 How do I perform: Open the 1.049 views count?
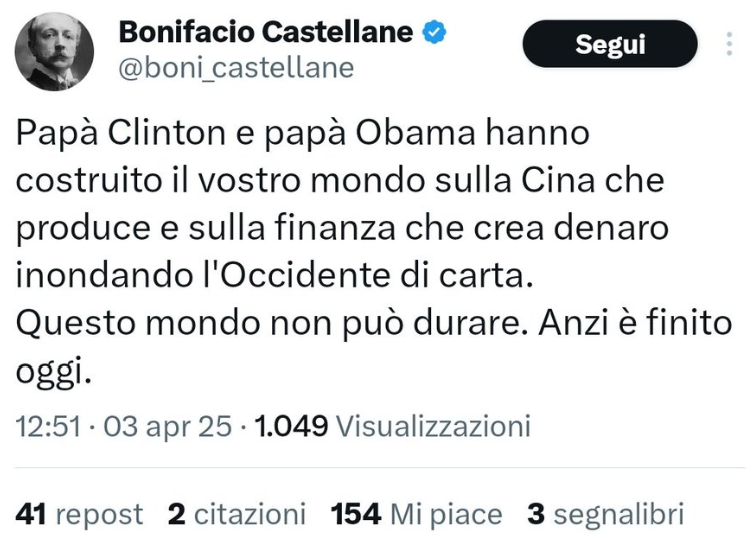[x=292, y=427]
